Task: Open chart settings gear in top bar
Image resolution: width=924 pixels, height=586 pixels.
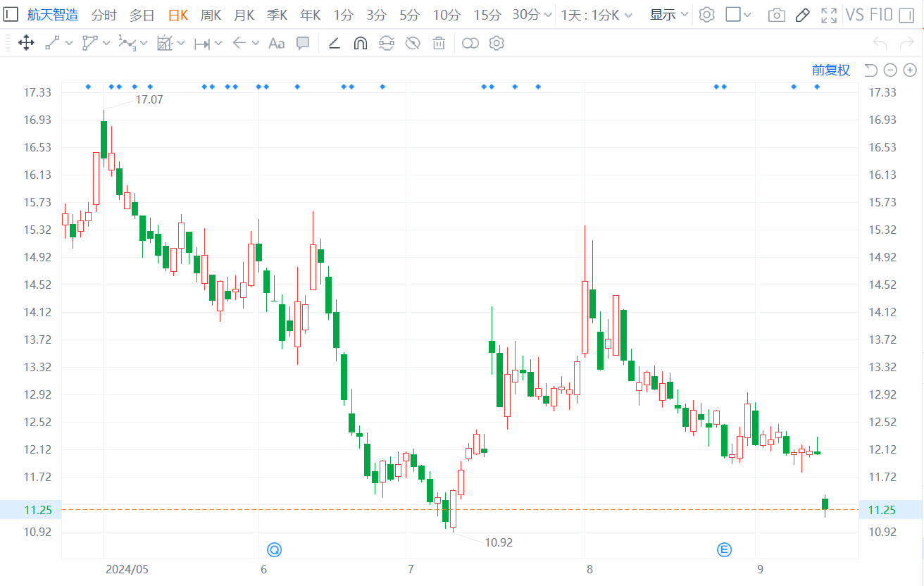Action: 706,15
